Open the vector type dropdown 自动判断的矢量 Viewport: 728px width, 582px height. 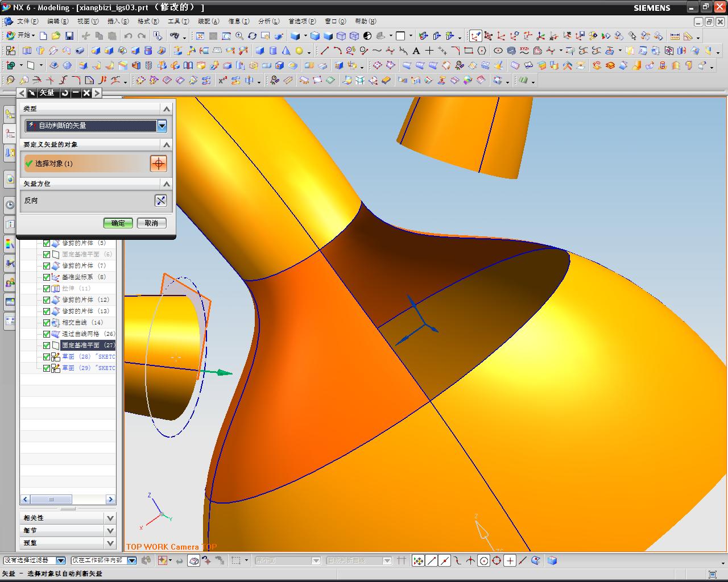[x=162, y=126]
